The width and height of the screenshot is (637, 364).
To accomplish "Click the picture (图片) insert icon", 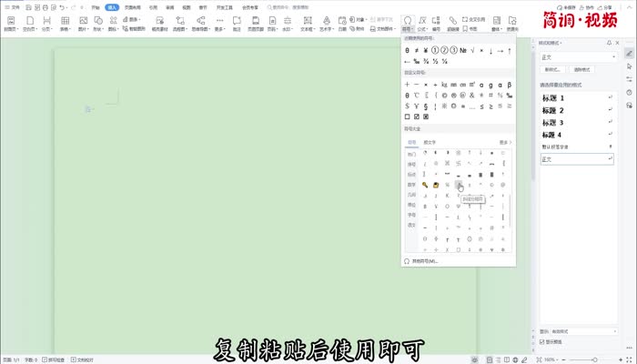I will [84, 20].
